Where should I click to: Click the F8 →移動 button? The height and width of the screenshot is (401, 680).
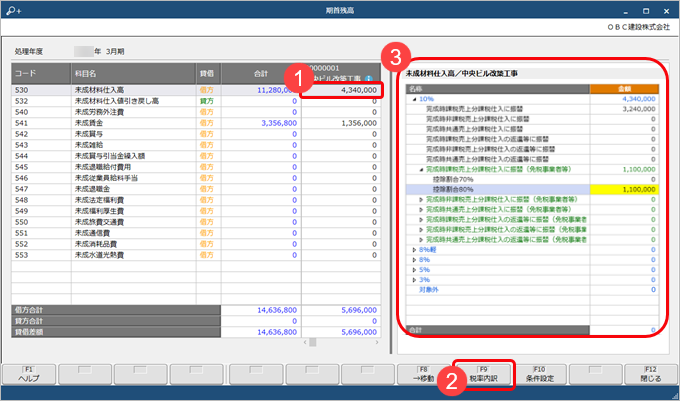pyautogui.click(x=424, y=374)
